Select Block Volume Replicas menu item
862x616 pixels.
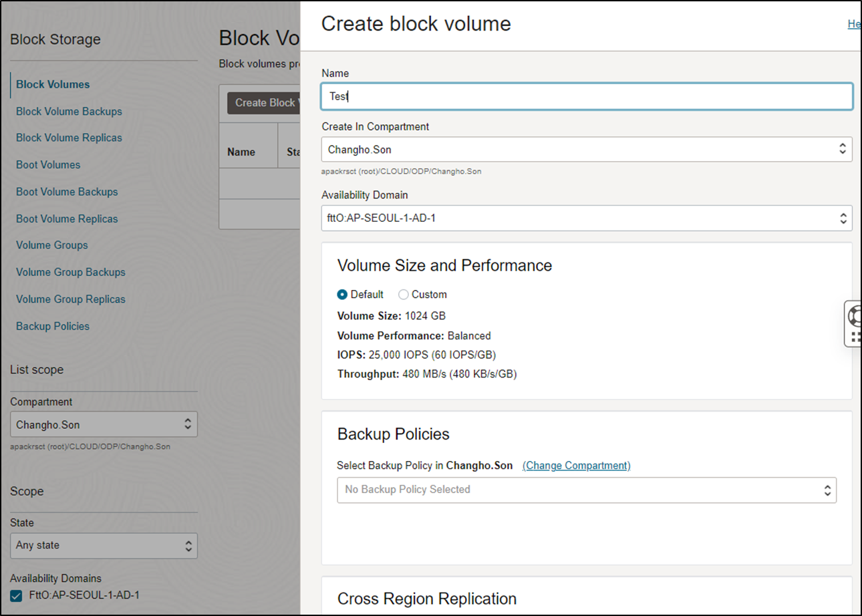[x=69, y=138]
